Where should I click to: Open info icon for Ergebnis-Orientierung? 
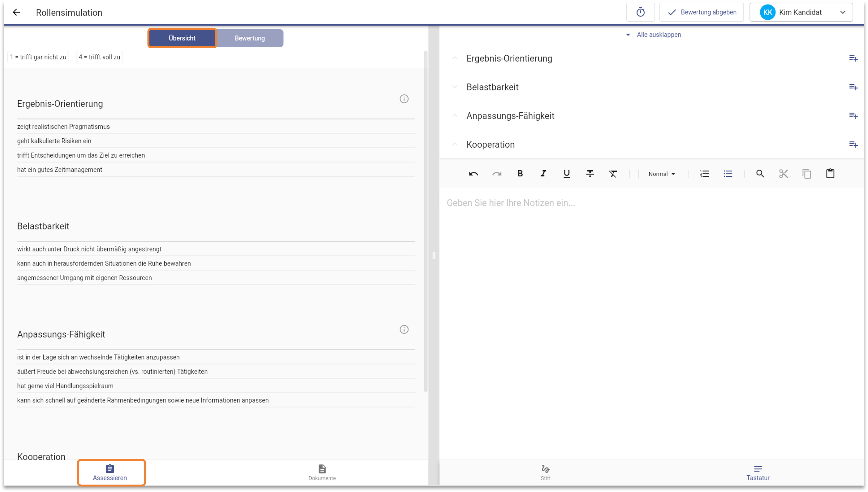404,99
